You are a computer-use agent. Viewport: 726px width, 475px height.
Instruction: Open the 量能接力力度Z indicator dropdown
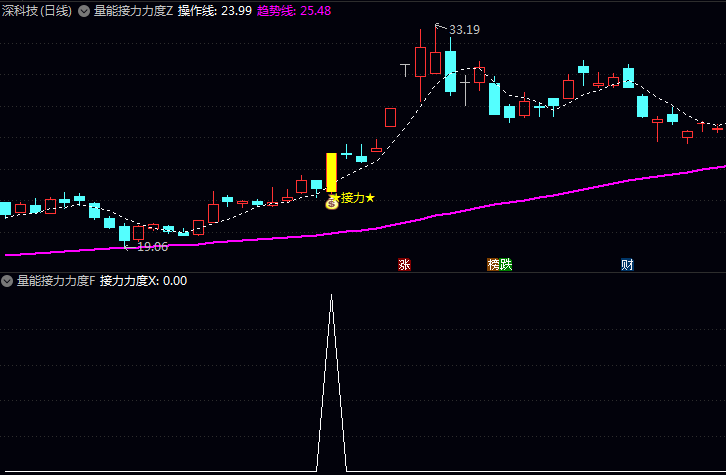[x=84, y=11]
